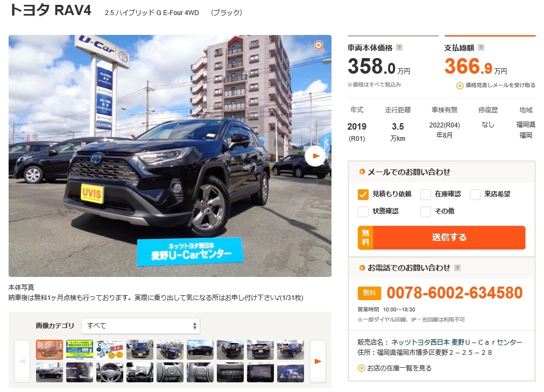
Task: Click the magnifier zoom icon on the photo
Action: pyautogui.click(x=319, y=46)
